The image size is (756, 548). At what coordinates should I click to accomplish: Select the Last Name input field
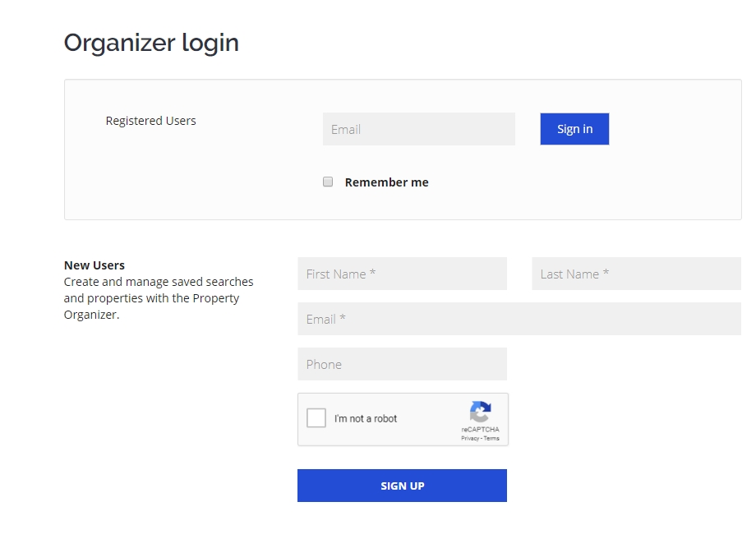(636, 274)
